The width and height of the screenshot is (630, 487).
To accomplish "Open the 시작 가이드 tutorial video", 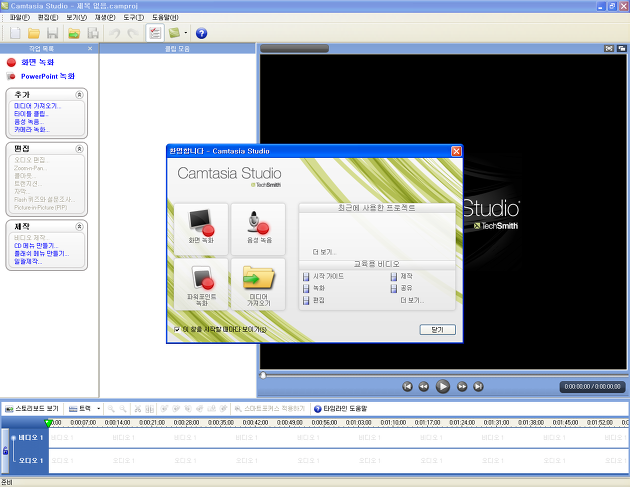I will pyautogui.click(x=328, y=276).
